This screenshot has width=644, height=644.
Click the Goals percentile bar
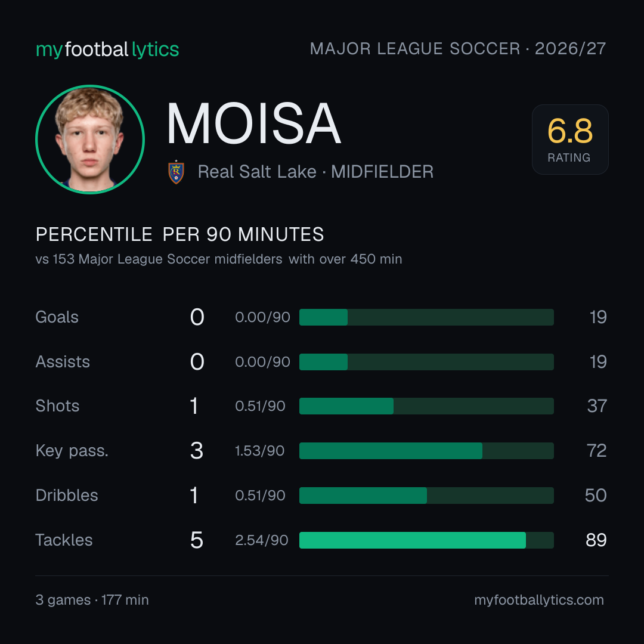click(x=426, y=317)
